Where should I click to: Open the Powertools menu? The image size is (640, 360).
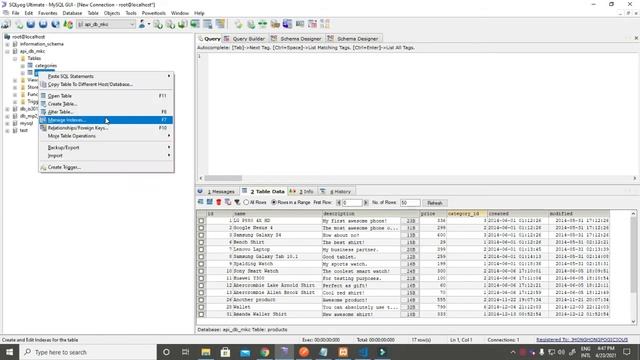pos(153,13)
